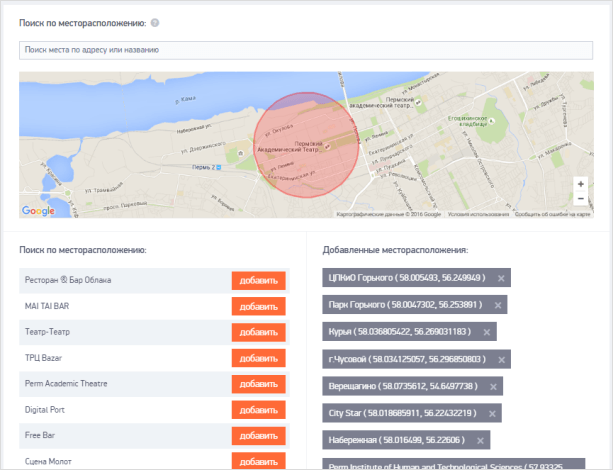Open map terms of use link
Viewport: 613px width, 470px height.
click(x=478, y=214)
